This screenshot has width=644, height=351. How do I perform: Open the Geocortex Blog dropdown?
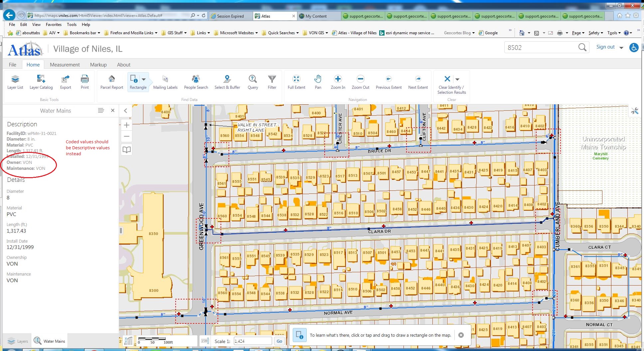click(459, 33)
